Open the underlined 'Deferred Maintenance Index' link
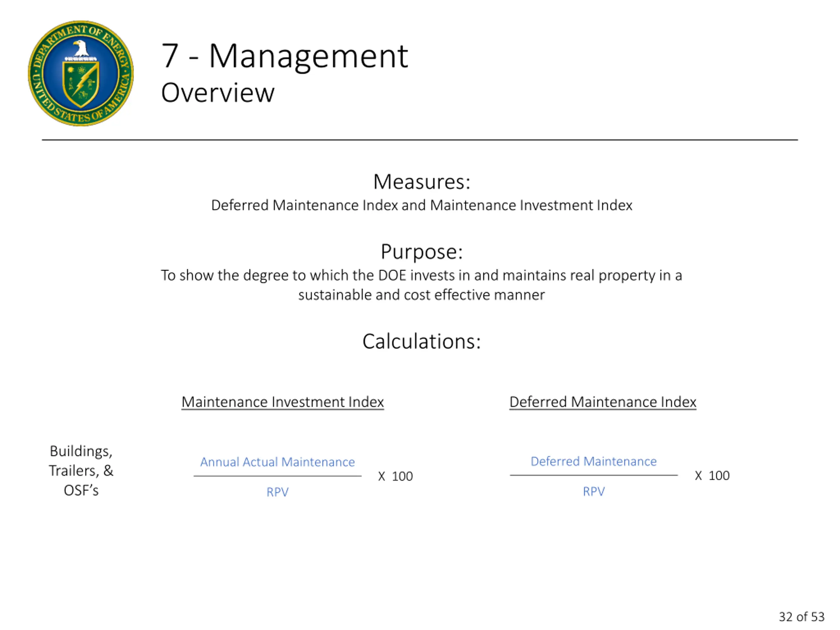The width and height of the screenshot is (840, 630). [x=603, y=402]
